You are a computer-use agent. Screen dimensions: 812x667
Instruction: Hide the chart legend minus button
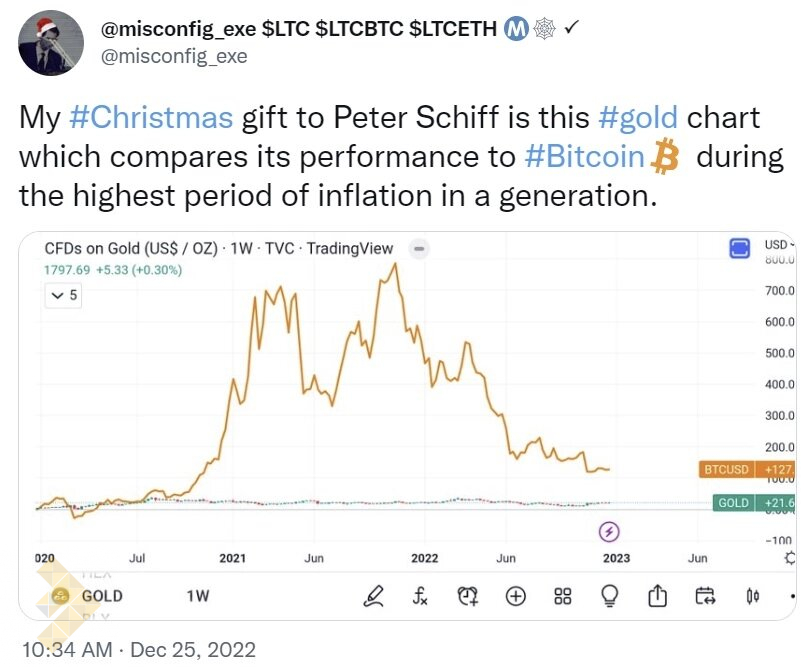tap(421, 249)
